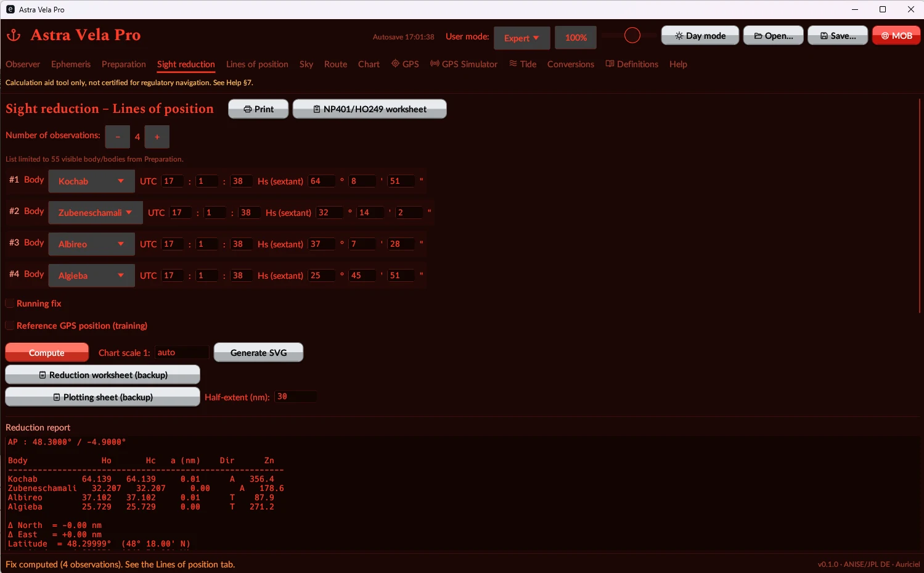Switch to Day mode

coord(700,36)
